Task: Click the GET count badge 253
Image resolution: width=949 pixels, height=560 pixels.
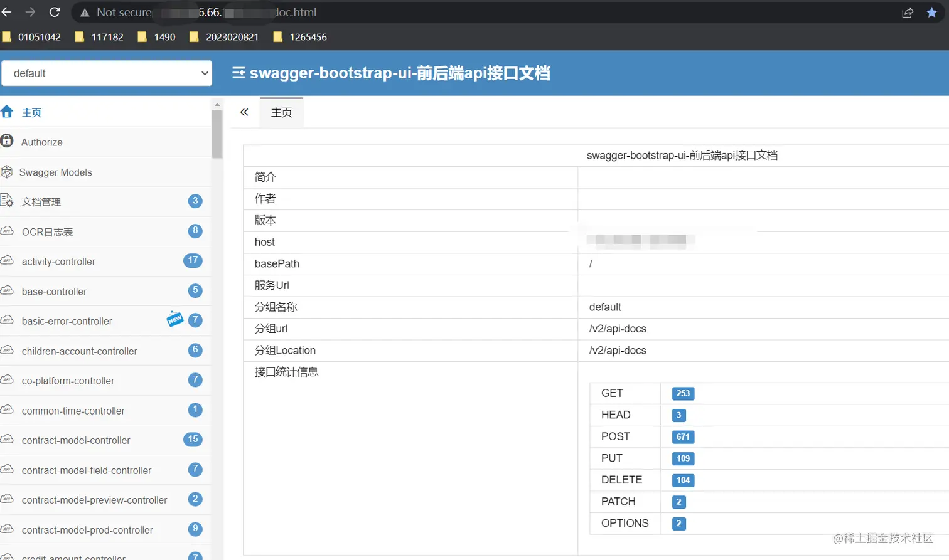Action: tap(683, 393)
